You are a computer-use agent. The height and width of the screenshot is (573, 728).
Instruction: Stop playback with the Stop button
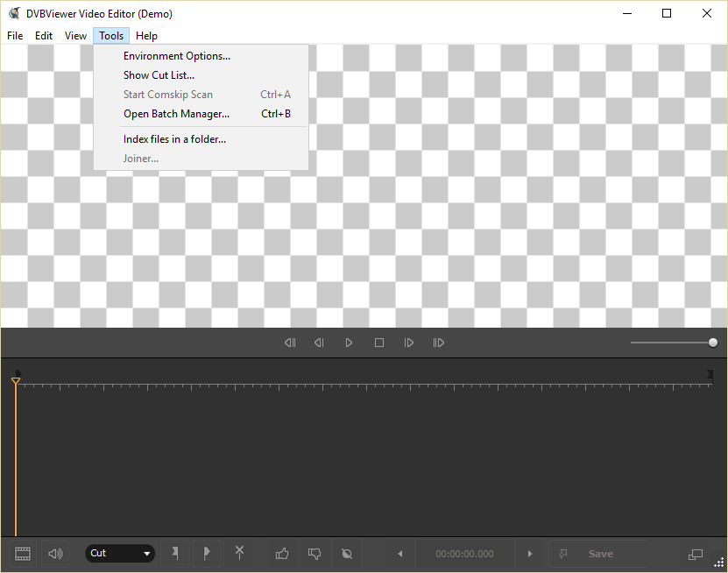(x=379, y=343)
